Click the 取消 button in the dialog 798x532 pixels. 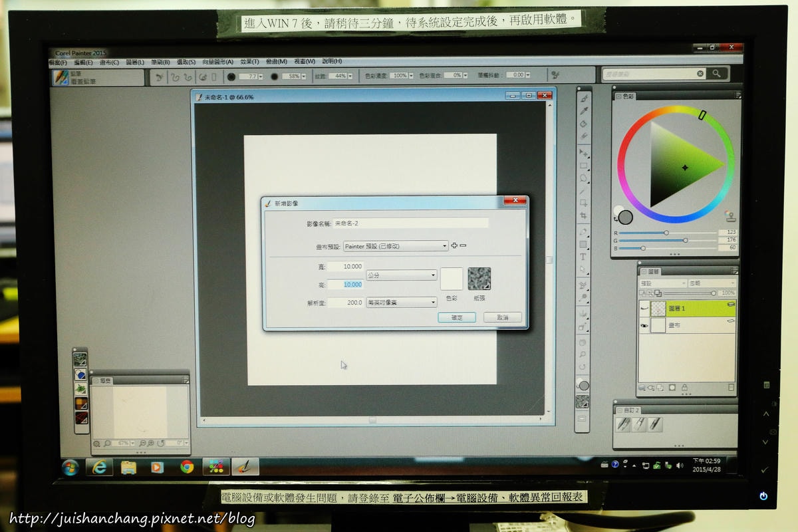point(502,318)
